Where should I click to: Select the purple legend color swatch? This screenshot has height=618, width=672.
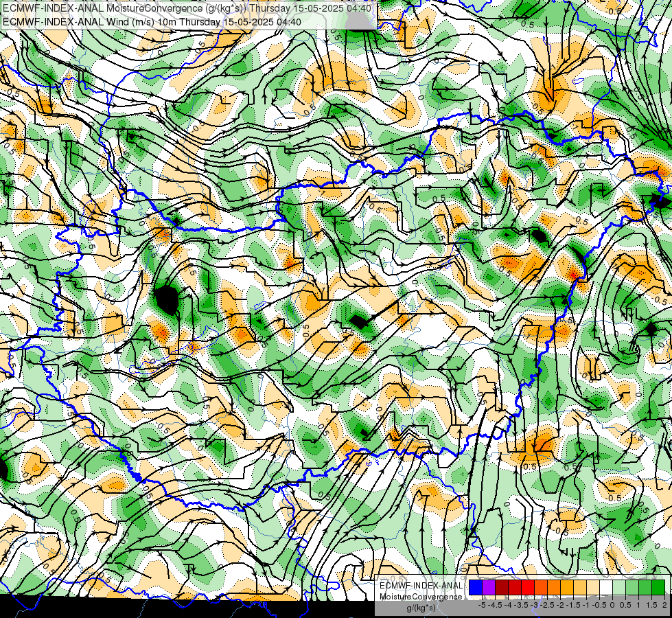point(489,587)
